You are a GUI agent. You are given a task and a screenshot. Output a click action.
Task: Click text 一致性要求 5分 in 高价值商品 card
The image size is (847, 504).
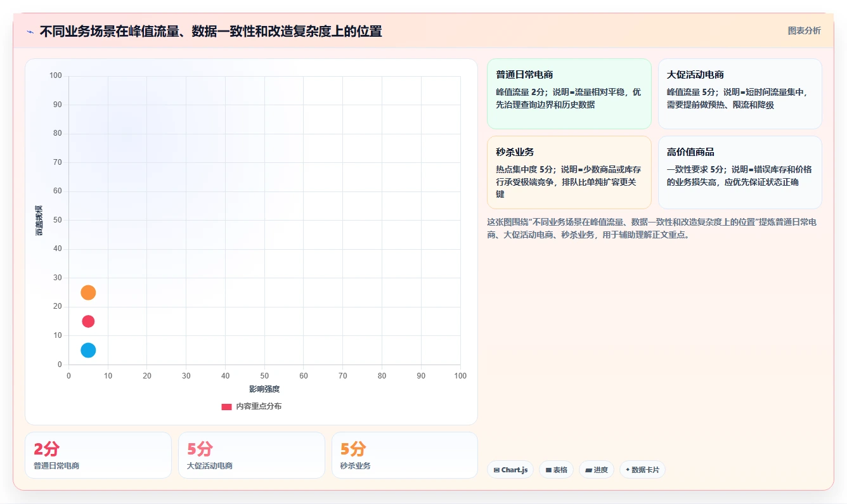pyautogui.click(x=696, y=170)
